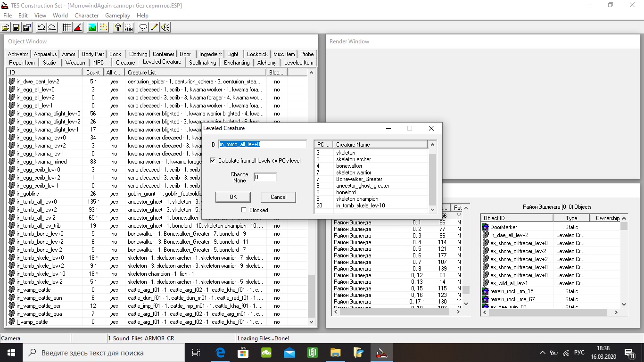Click the TES Construction Set taskbar icon
Image resolution: width=644 pixels, height=362 pixels.
pos(381,353)
